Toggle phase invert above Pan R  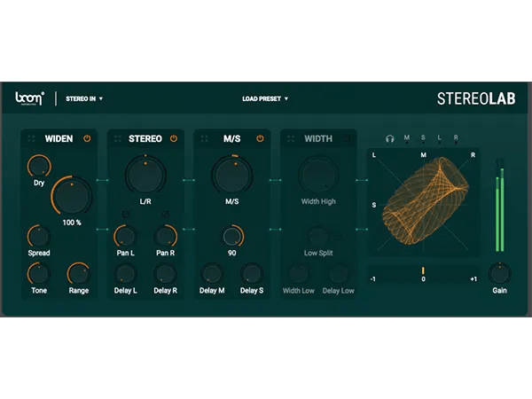[165, 214]
